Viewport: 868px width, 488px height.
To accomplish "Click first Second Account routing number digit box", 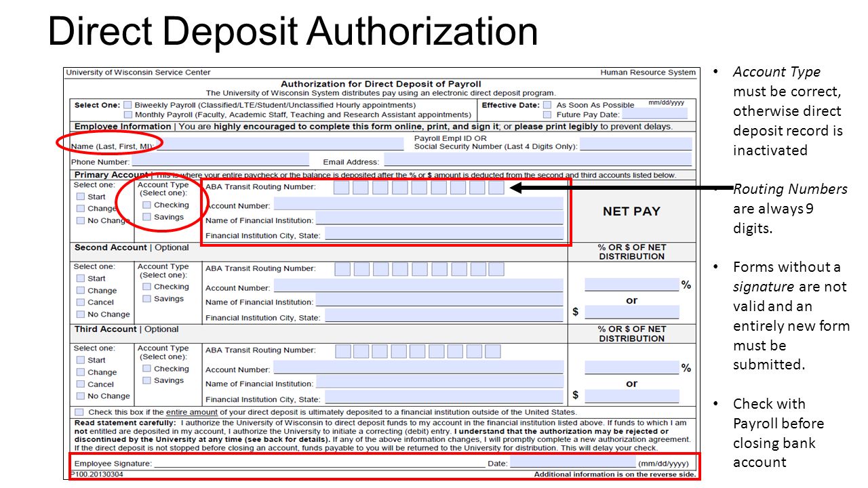I will click(x=342, y=269).
